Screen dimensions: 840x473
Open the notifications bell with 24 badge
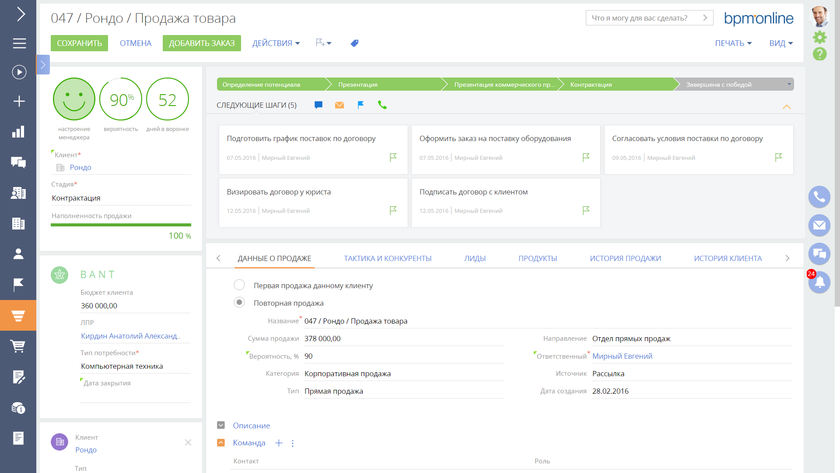click(x=819, y=282)
